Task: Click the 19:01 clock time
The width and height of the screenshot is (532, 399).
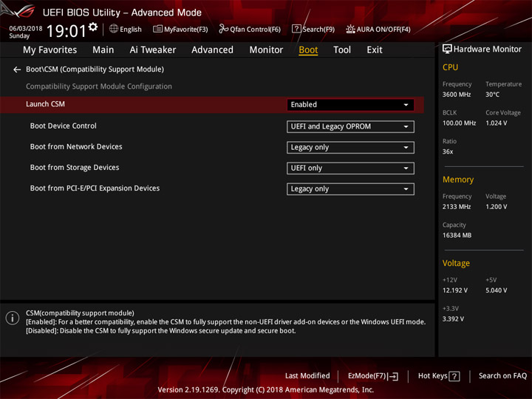Action: point(66,31)
